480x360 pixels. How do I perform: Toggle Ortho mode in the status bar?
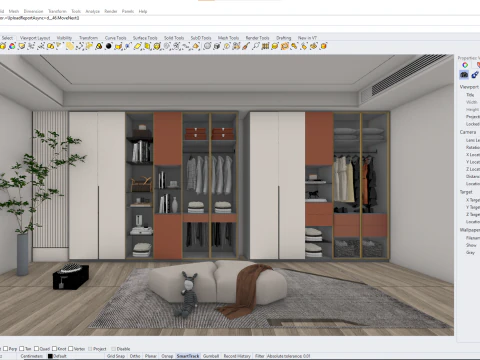click(135, 356)
